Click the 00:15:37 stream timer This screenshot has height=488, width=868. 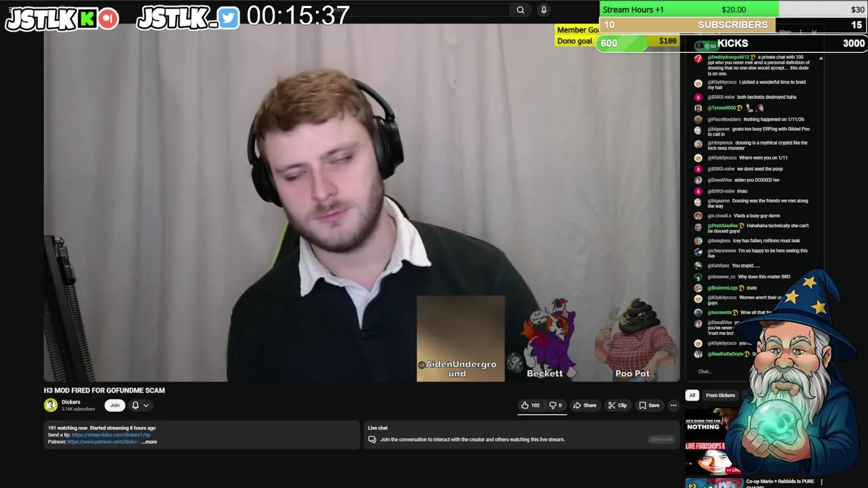(298, 16)
